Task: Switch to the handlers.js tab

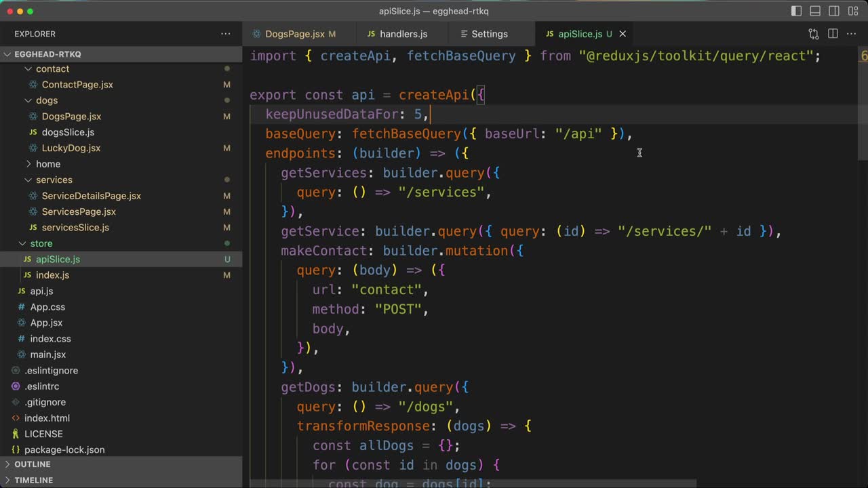Action: (x=403, y=34)
